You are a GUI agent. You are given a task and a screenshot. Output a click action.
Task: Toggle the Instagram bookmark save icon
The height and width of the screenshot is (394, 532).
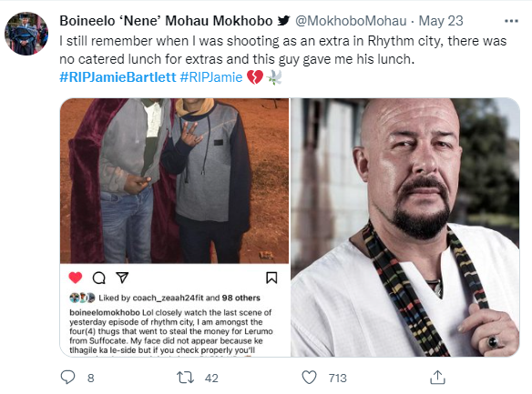(x=271, y=278)
